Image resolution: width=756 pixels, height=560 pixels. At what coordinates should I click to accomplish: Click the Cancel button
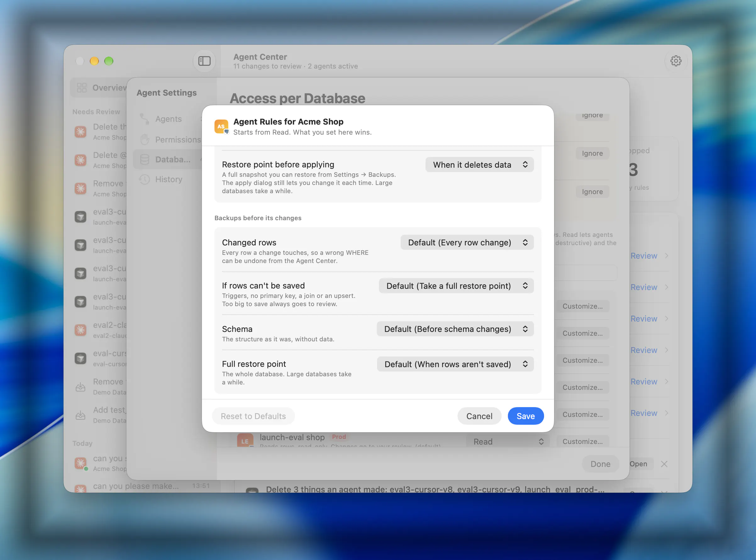[x=479, y=416]
